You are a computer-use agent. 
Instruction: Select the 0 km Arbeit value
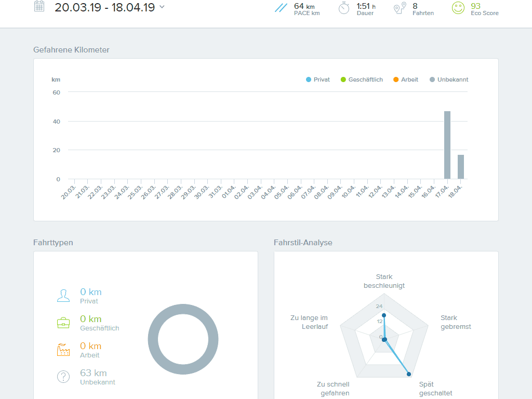(91, 345)
